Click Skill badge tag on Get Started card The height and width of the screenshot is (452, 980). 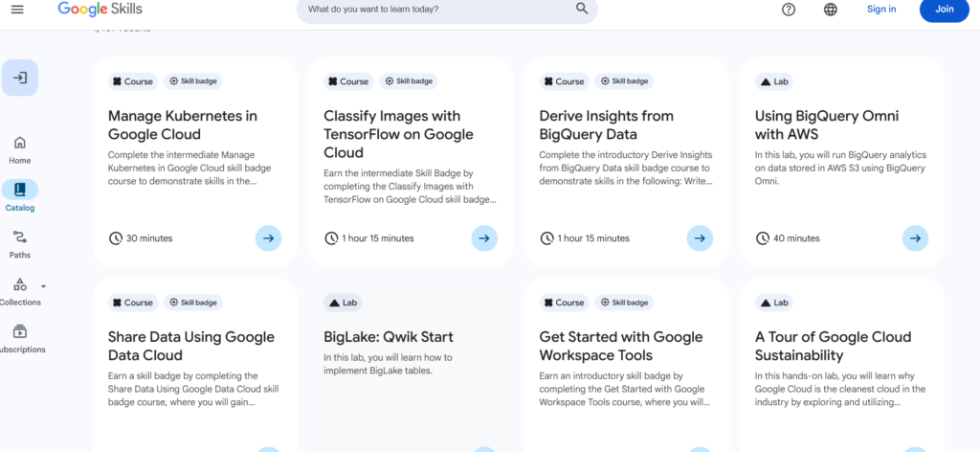(624, 303)
